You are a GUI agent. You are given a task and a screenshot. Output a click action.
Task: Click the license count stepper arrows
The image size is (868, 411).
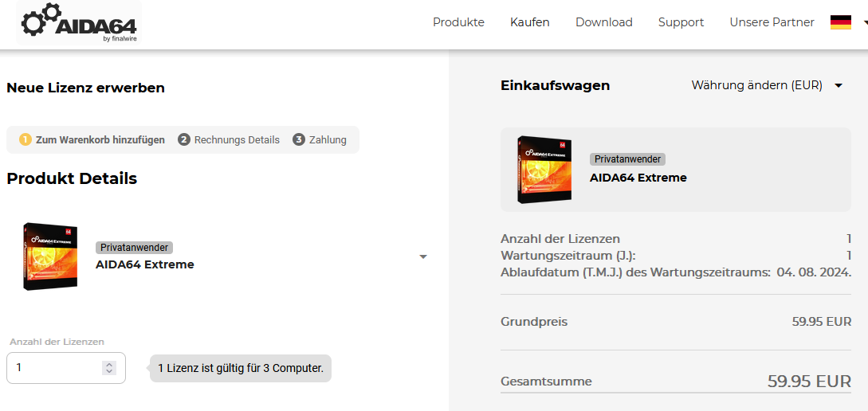point(109,368)
